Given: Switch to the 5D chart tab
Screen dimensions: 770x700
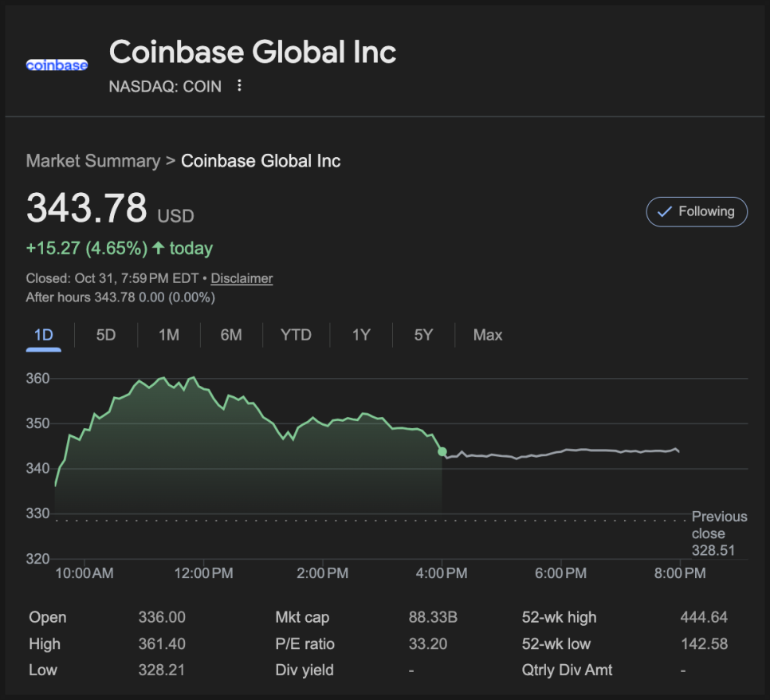Looking at the screenshot, I should (x=106, y=336).
